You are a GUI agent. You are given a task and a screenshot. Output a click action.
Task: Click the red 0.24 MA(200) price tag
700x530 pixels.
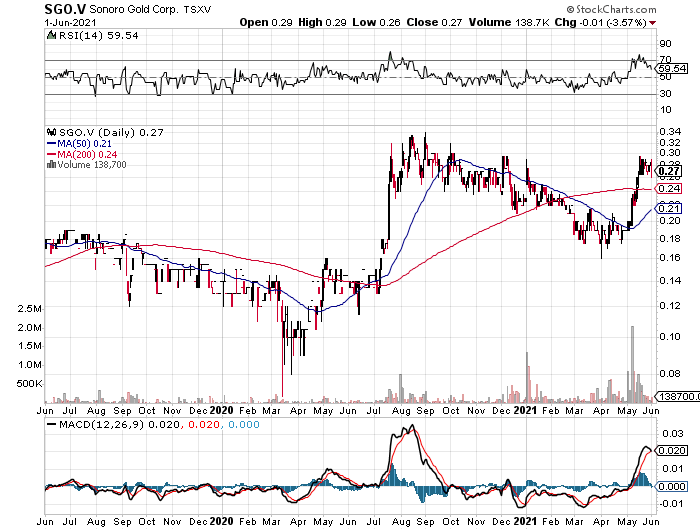(669, 189)
